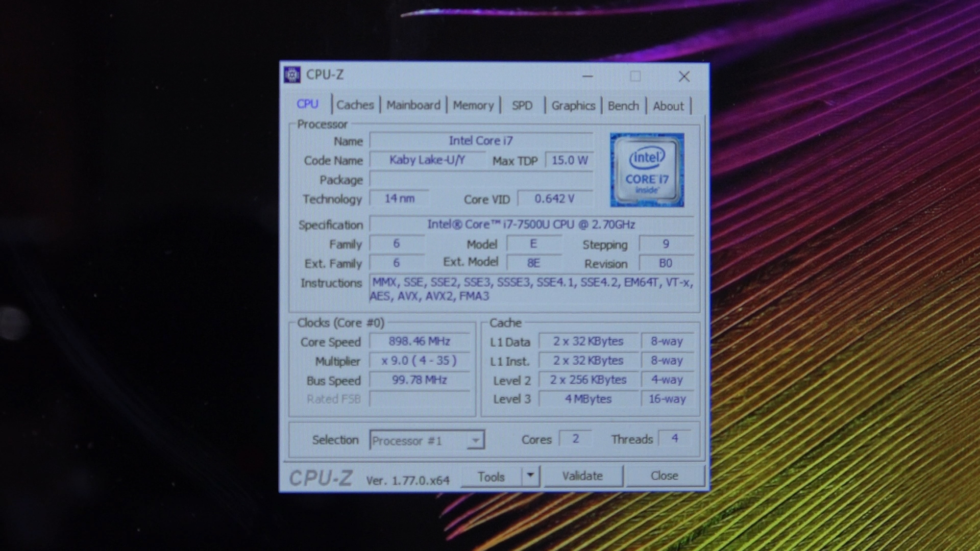Click the Code Name value Kaby Lake-U/Y
980x551 pixels.
pos(427,160)
